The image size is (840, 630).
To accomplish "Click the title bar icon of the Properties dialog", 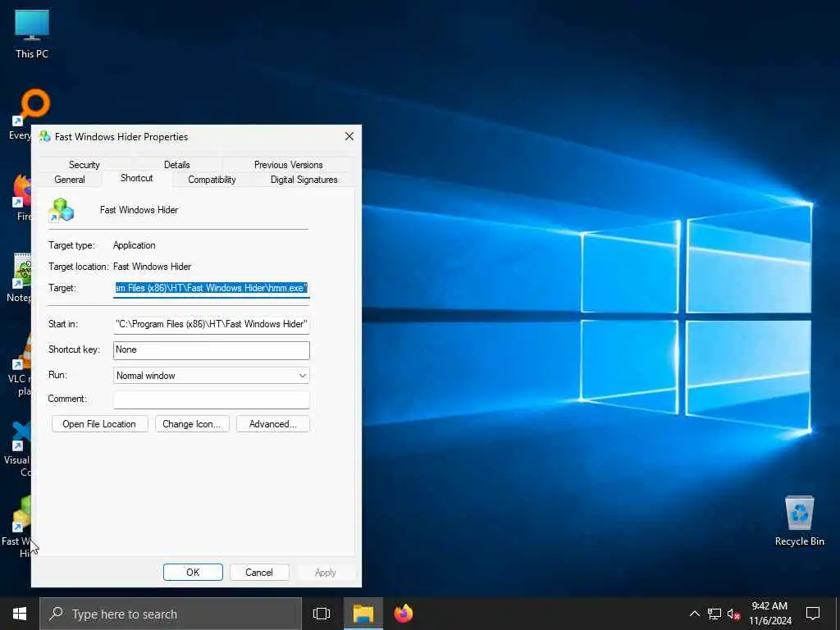I will [45, 137].
